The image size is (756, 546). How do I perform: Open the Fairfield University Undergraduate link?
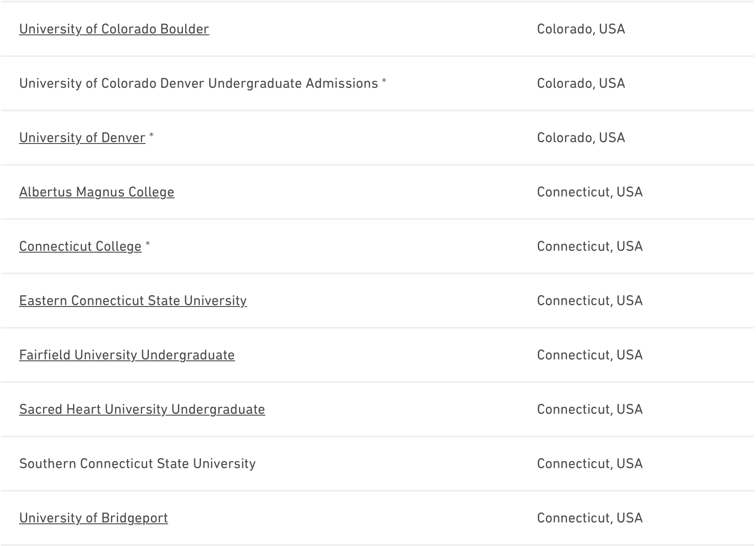[127, 355]
